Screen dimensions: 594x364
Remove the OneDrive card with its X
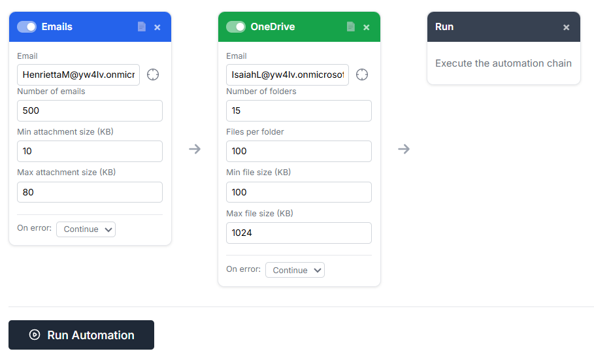[367, 27]
